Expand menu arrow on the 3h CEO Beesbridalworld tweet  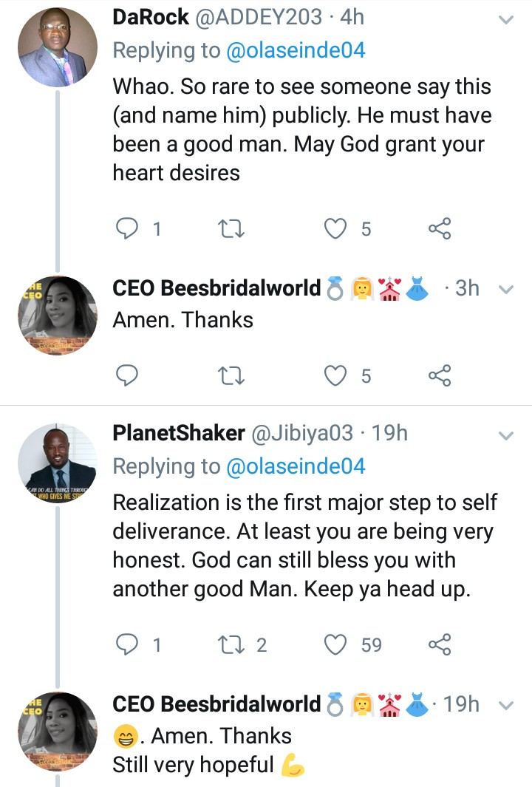coord(506,290)
